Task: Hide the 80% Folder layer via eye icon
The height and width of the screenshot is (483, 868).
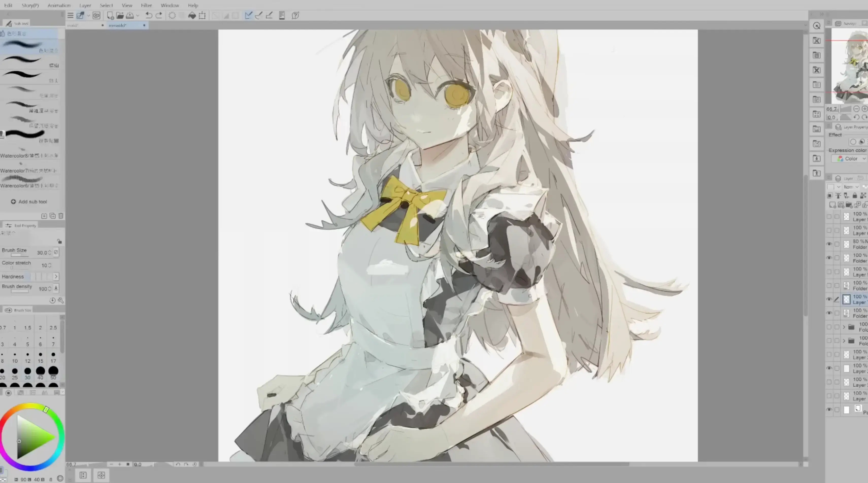Action: pos(829,244)
